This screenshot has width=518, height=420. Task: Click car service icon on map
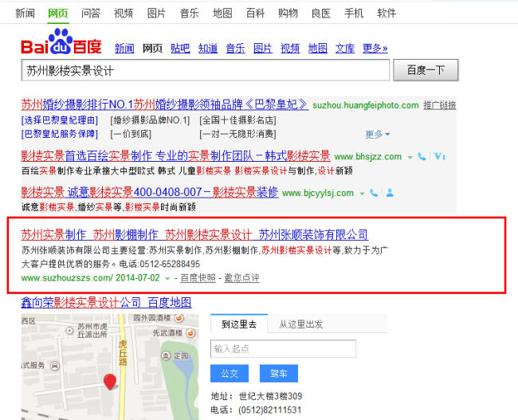(55, 366)
